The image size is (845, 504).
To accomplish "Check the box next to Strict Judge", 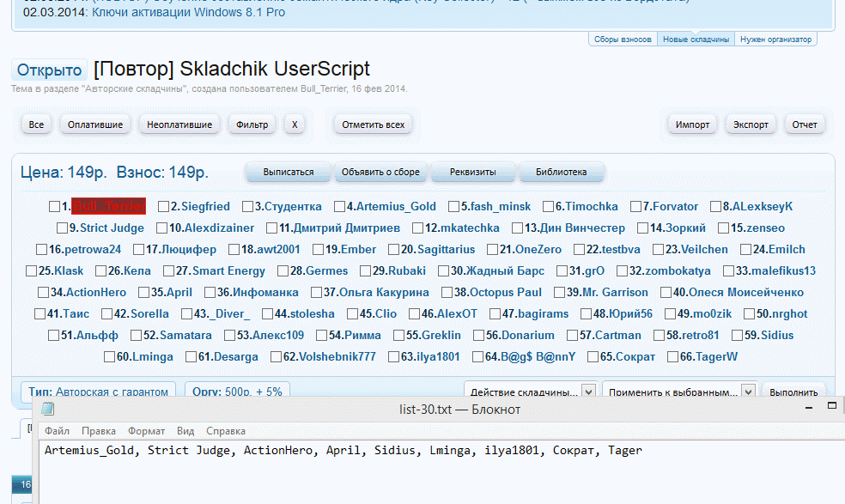I will [x=62, y=228].
